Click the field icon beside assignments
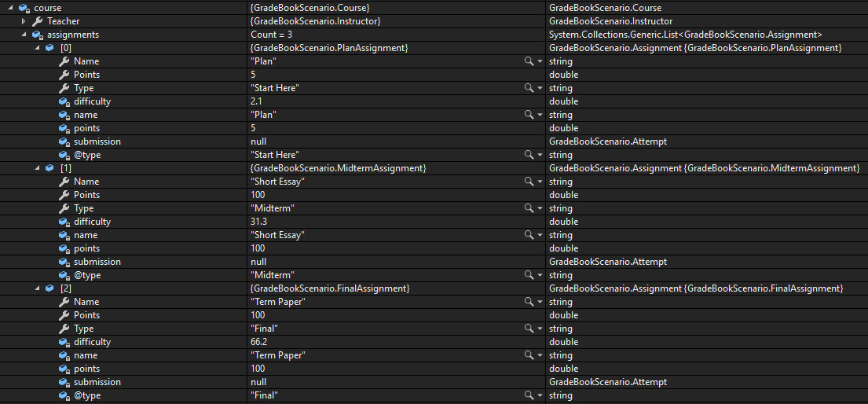Screen dimensions: 868x404 (37, 35)
